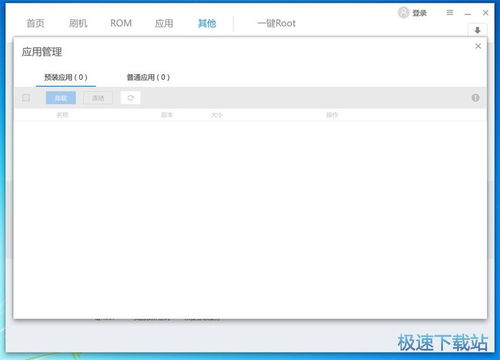Open the 一键Root section
The width and height of the screenshot is (500, 360).
276,23
